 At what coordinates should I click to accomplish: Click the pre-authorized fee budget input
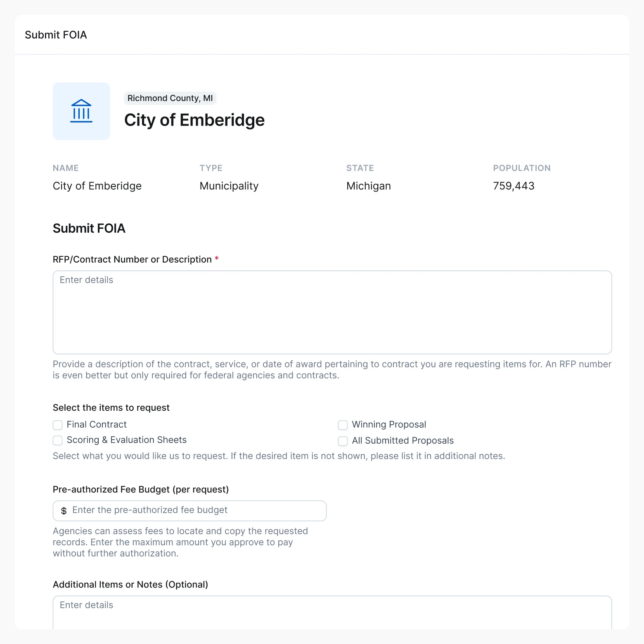pyautogui.click(x=190, y=511)
